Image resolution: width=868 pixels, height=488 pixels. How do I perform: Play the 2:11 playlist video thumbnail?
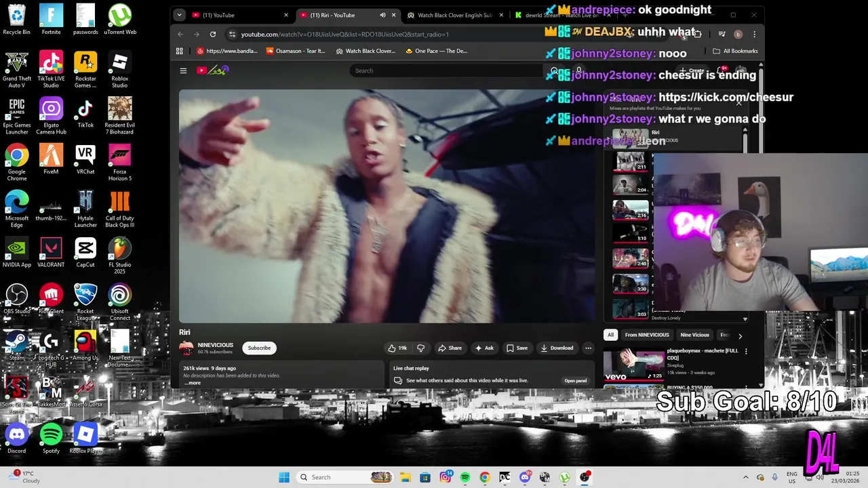tap(631, 161)
